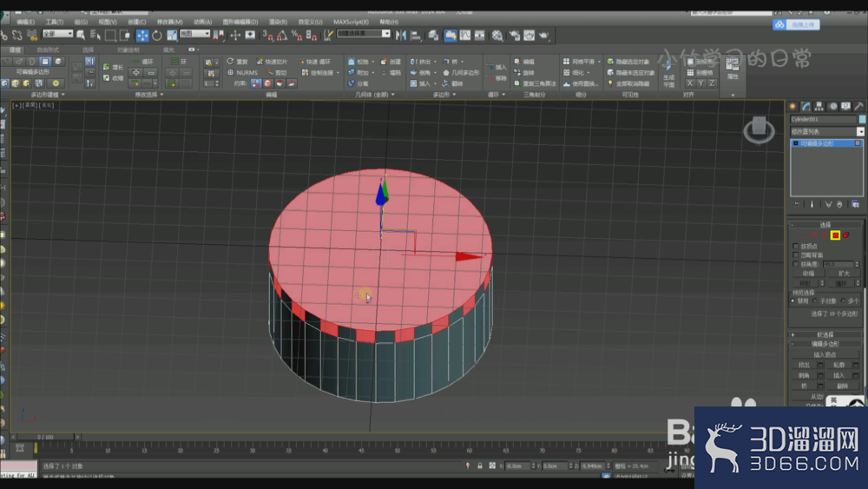Open the Material Editor sphere icon

tap(497, 36)
